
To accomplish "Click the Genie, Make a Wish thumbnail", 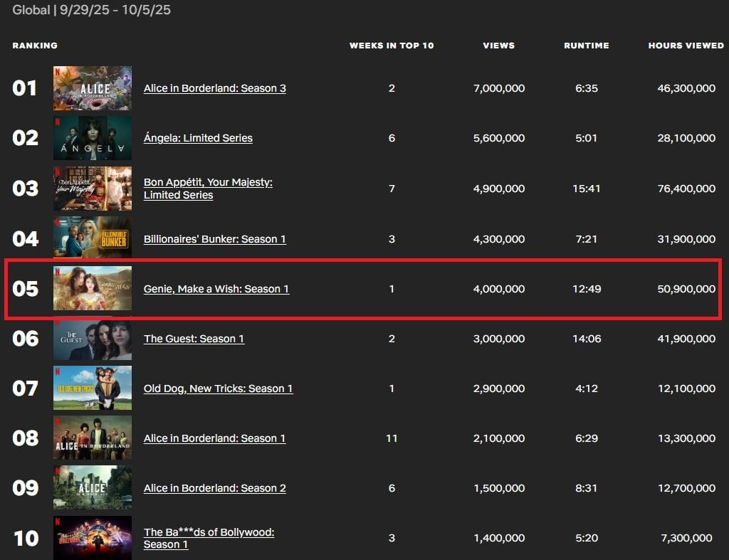I will point(92,288).
